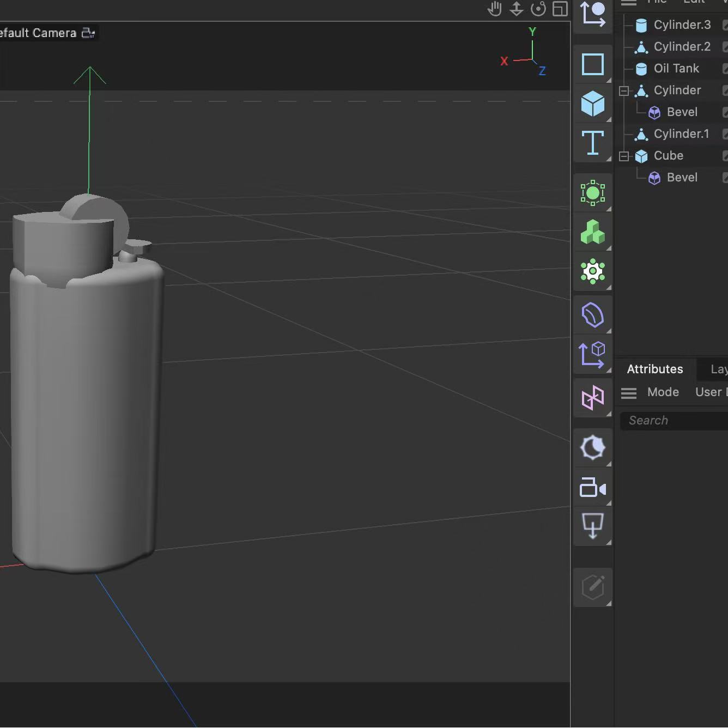
Task: Select the green stacked-cubes generator icon
Action: 593,232
